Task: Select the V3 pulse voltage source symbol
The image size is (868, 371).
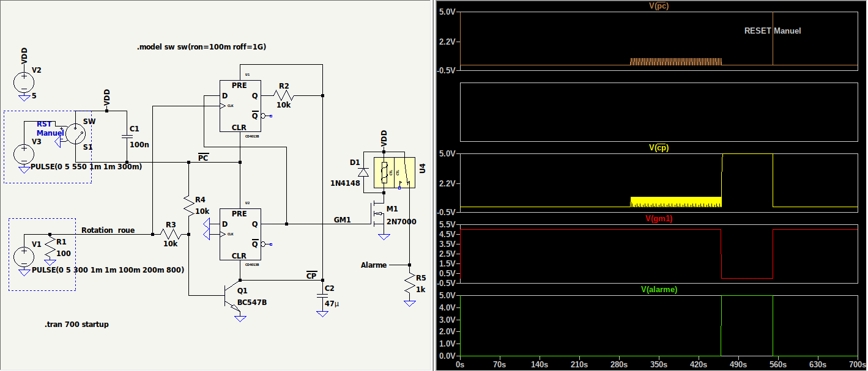Action: tap(24, 153)
